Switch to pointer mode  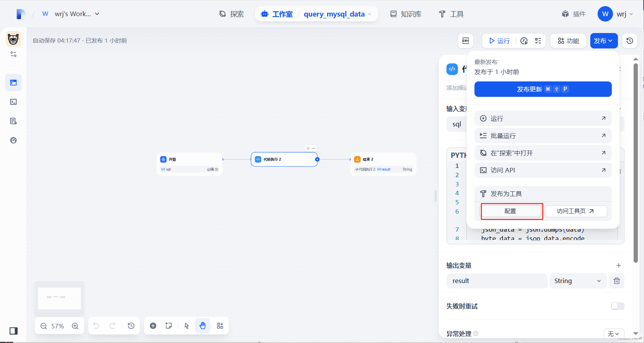(187, 326)
